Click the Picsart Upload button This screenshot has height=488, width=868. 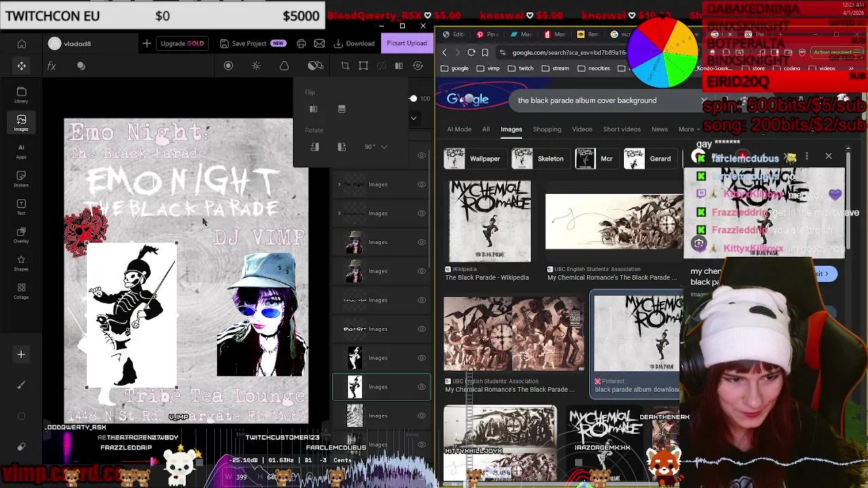[x=407, y=43]
